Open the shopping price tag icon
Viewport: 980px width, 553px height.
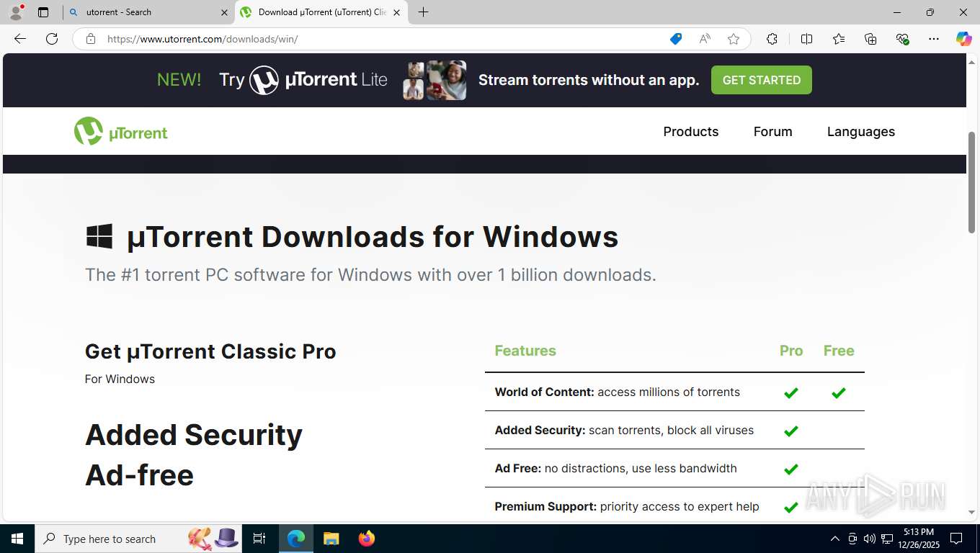[676, 39]
